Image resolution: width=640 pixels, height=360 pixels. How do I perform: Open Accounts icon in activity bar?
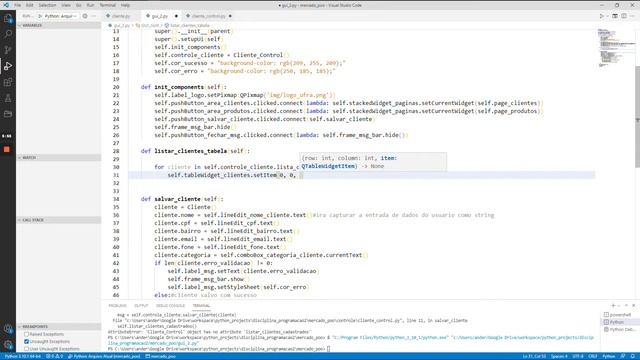8,329
